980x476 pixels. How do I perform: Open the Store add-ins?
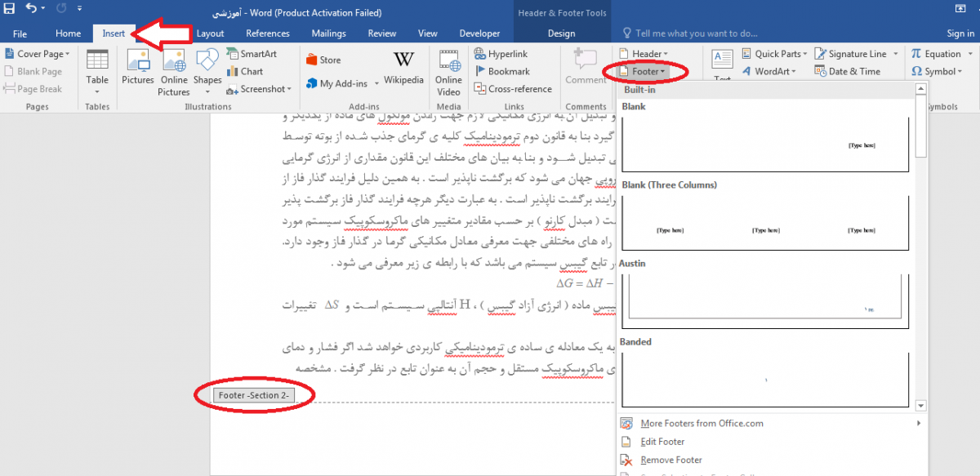tap(324, 60)
